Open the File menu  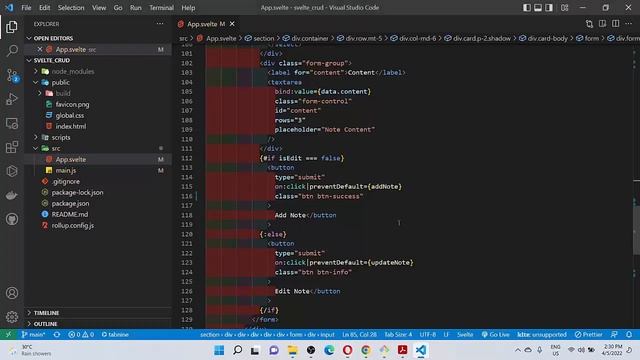click(26, 7)
